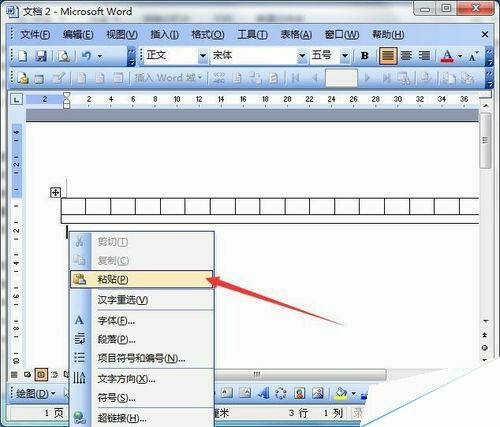Click the mail merge record number field
This screenshot has height=427, width=500.
(341, 78)
